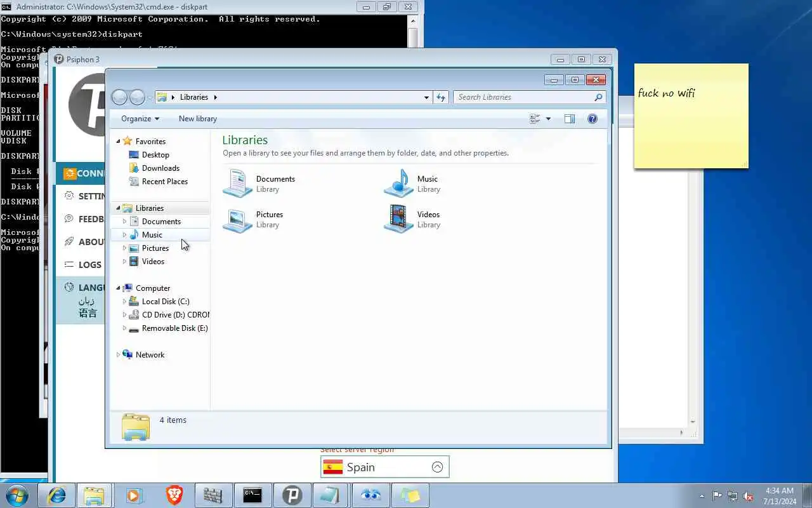Image resolution: width=812 pixels, height=508 pixels.
Task: Click the Back navigation arrow in Explorer
Action: click(119, 97)
